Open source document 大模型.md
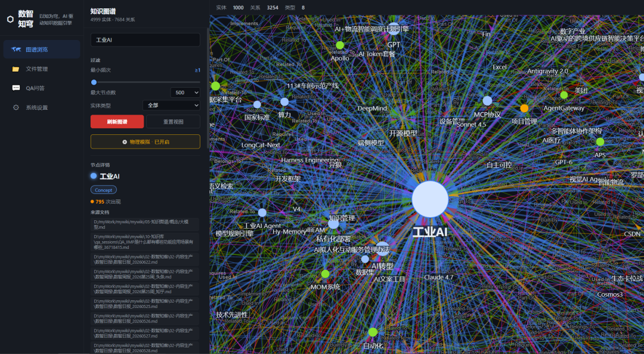This screenshot has width=644, height=354. [144, 224]
